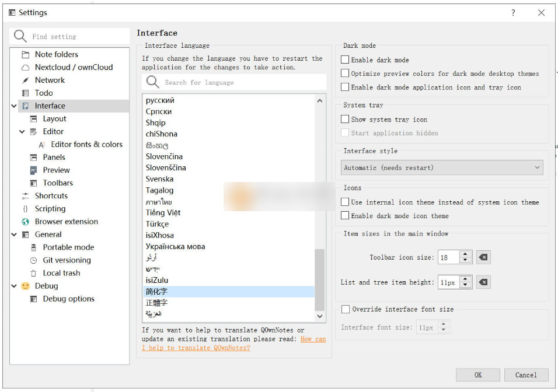Click language list scrollbar down arrow
This screenshot has height=392, width=558.
320,316
